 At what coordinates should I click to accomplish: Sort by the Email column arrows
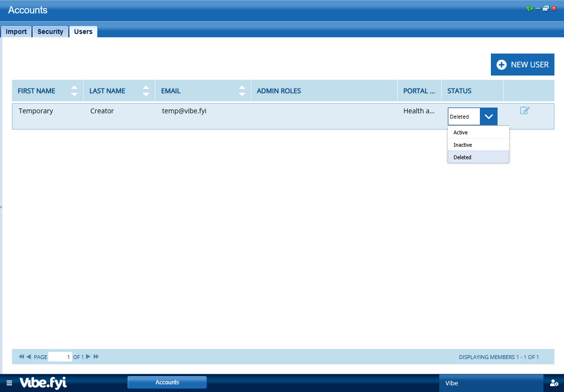pyautogui.click(x=242, y=91)
